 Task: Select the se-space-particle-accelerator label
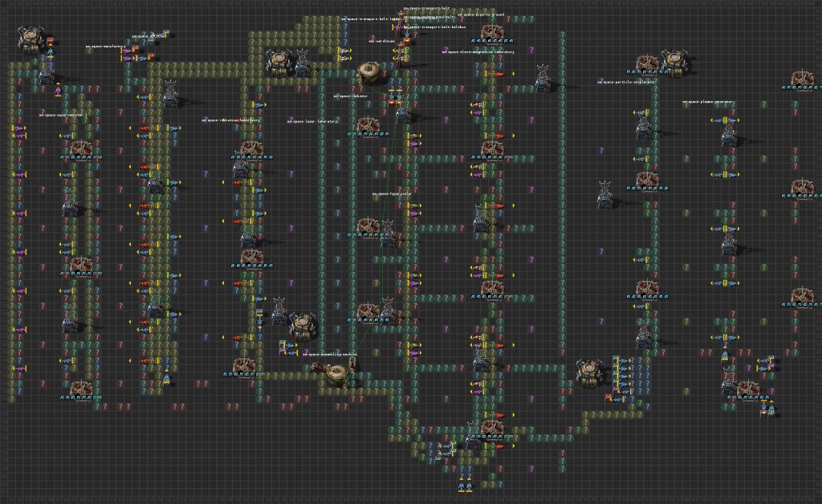(x=626, y=82)
